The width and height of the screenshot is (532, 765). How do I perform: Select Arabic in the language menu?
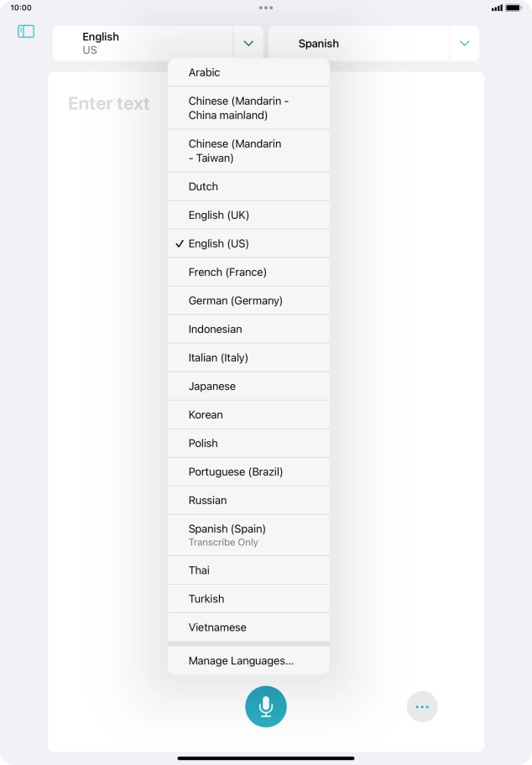point(248,72)
